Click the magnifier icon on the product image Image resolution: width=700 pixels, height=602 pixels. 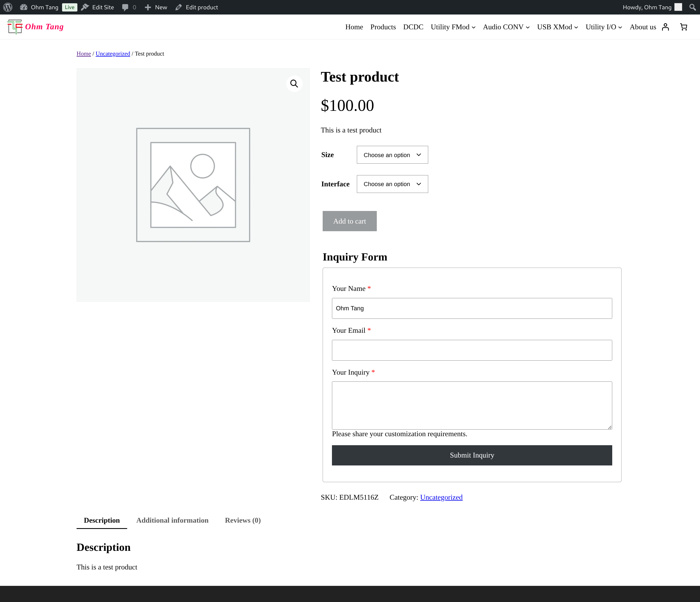(294, 83)
